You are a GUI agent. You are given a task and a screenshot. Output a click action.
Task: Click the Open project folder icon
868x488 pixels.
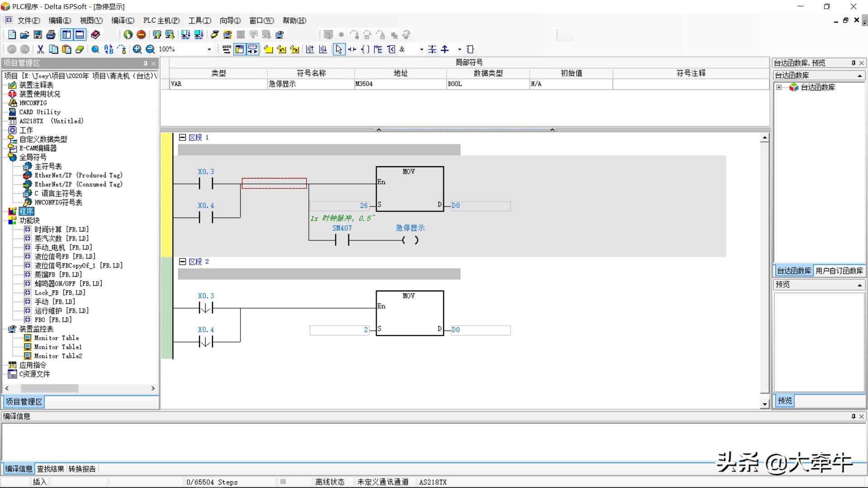click(25, 35)
